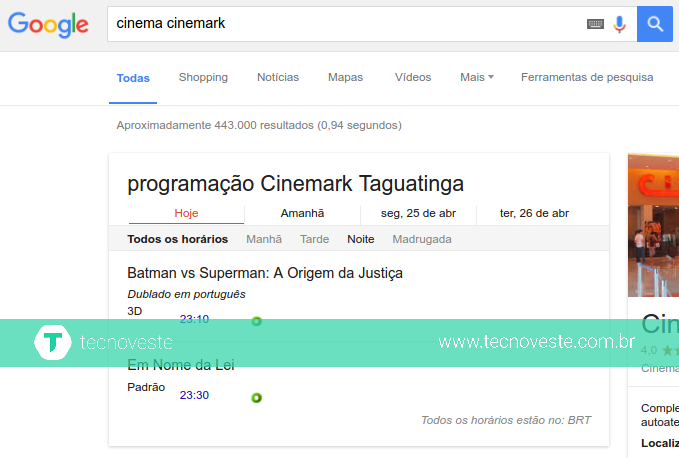
Task: Start voice search with microphone icon
Action: point(619,24)
